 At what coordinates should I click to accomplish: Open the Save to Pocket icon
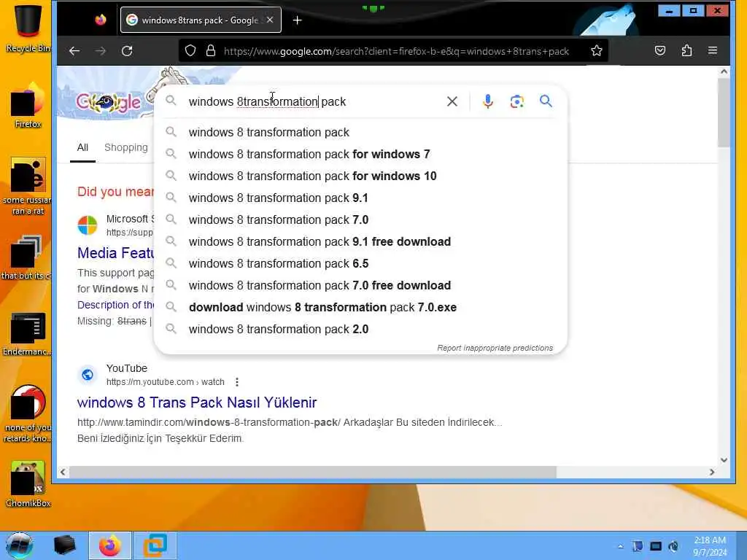[659, 50]
